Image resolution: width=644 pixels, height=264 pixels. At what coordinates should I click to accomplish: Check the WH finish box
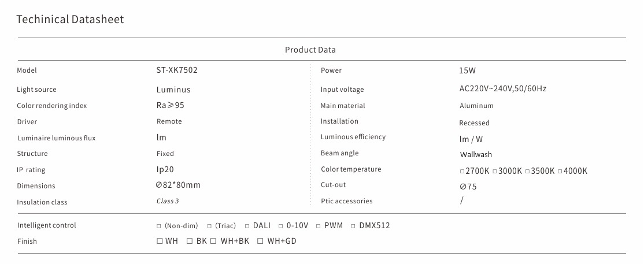click(160, 241)
